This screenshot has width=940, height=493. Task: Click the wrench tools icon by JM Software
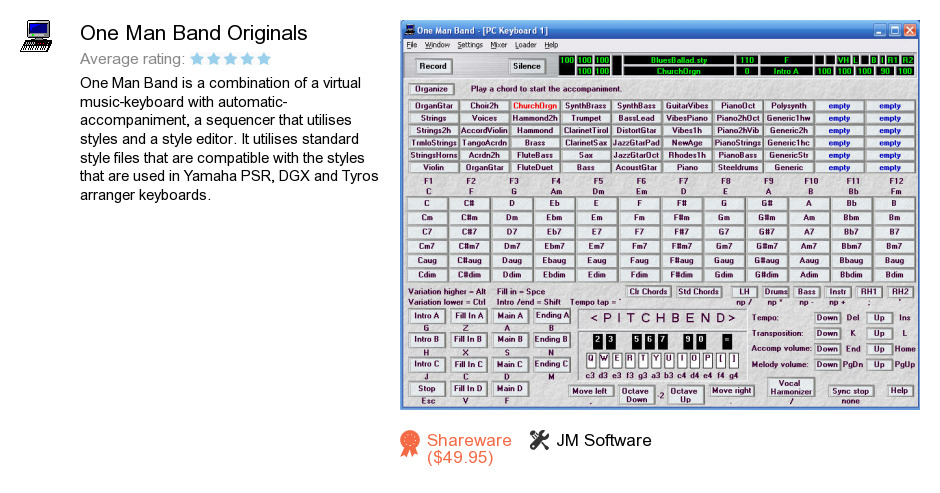pyautogui.click(x=539, y=440)
